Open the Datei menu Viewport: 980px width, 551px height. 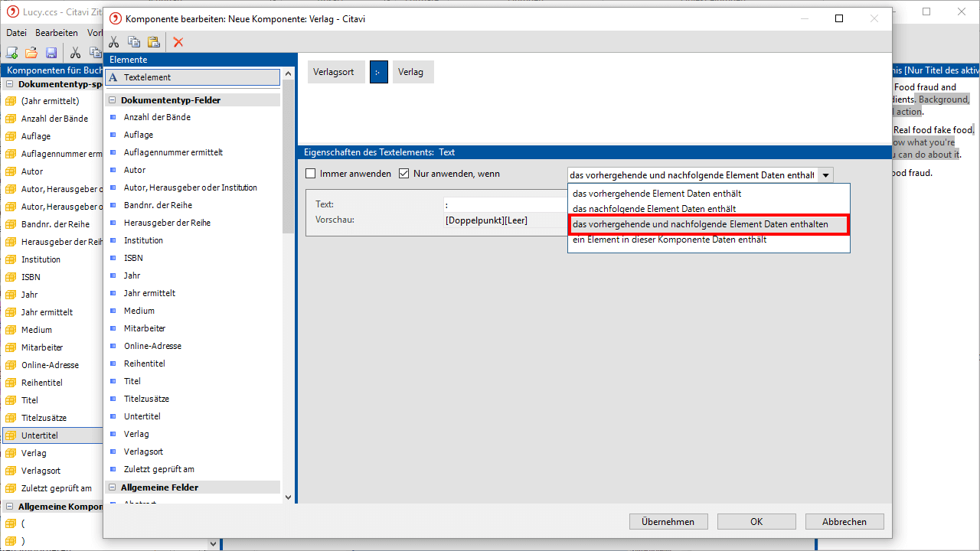coord(16,33)
